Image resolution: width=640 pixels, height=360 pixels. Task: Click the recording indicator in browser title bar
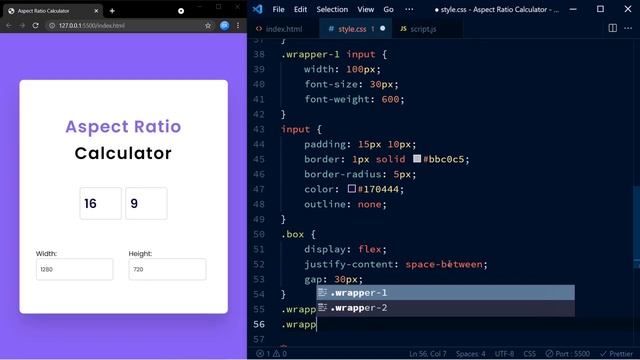(x=181, y=11)
